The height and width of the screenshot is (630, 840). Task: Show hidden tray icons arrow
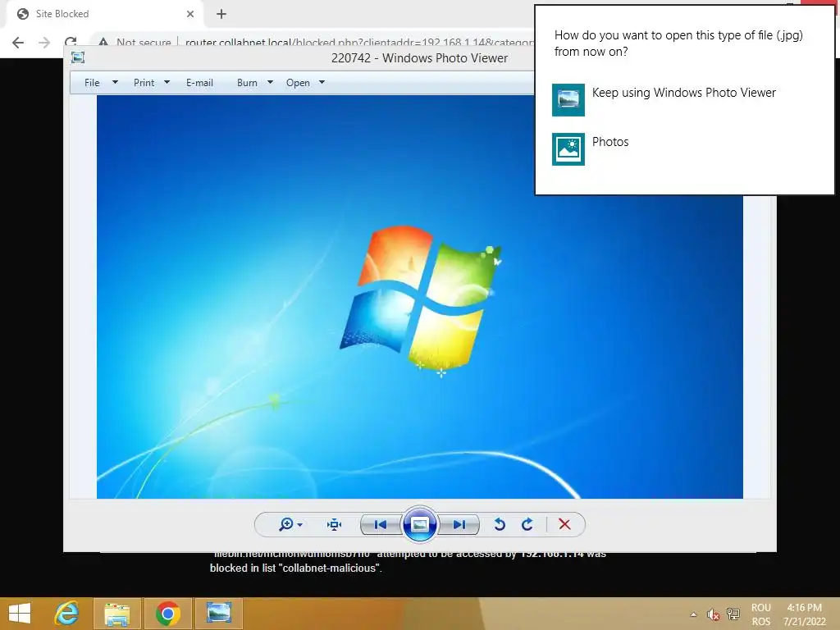[694, 614]
